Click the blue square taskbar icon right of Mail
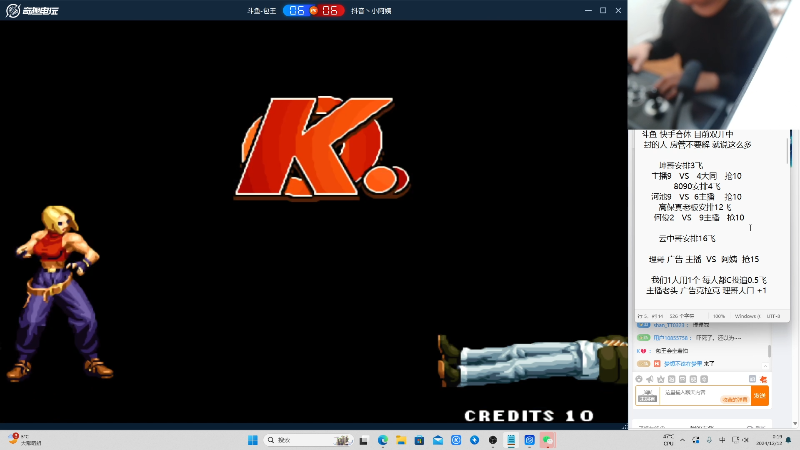This screenshot has height=450, width=800. tap(456, 440)
